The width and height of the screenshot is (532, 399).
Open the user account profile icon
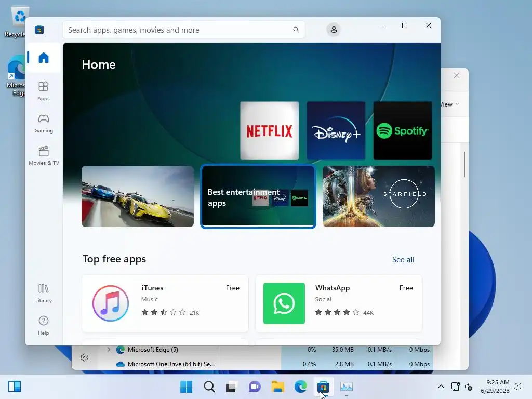[334, 30]
